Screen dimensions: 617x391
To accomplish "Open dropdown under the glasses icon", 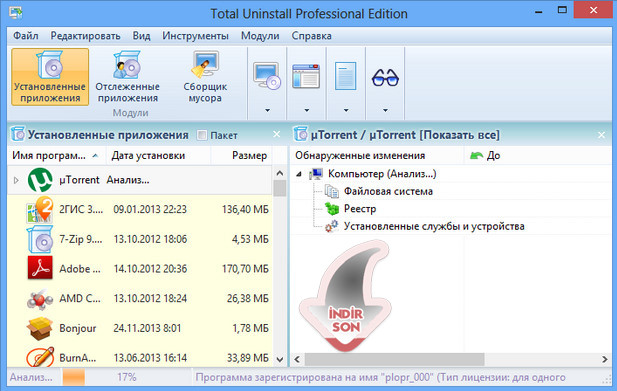I will [385, 111].
